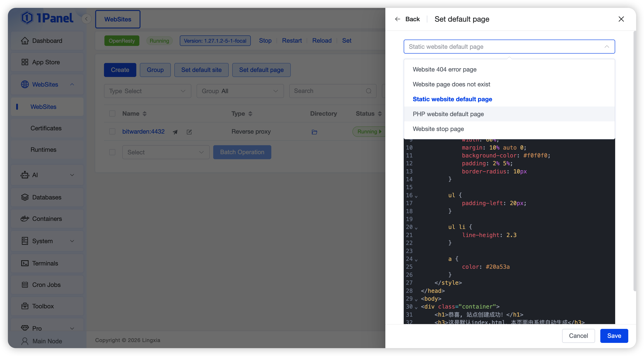Open the Group All filter dropdown
This screenshot has height=356, width=644.
240,91
